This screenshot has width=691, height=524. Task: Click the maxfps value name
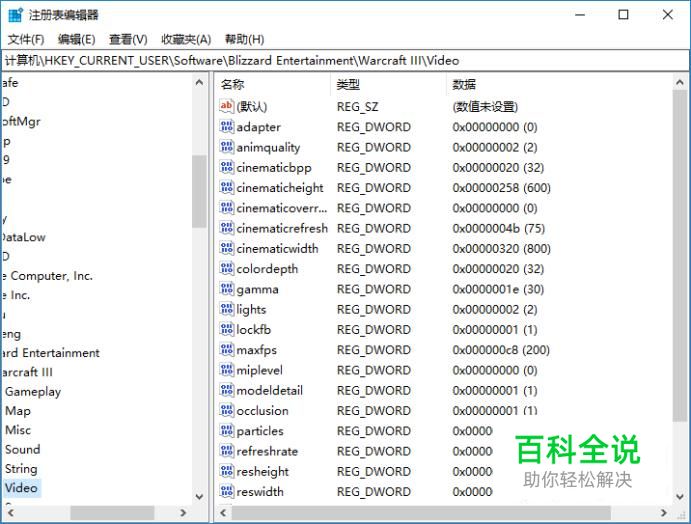point(256,350)
